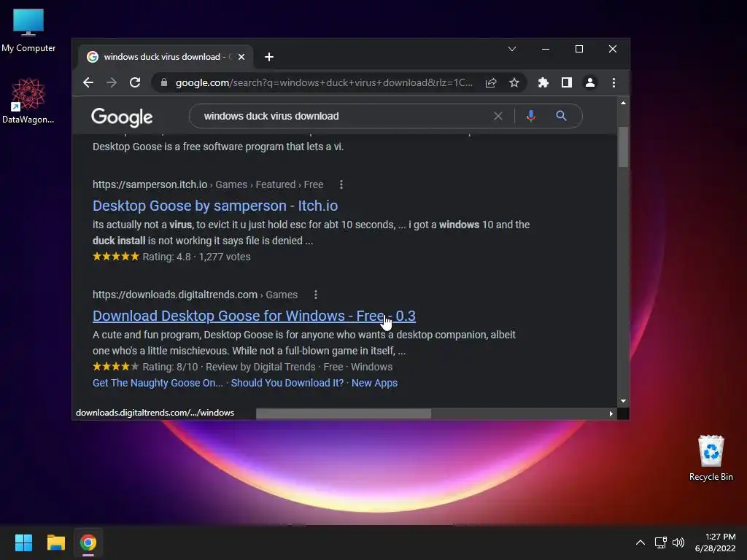The width and height of the screenshot is (747, 560).
Task: Toggle the Chrome side panel icon
Action: [x=566, y=83]
